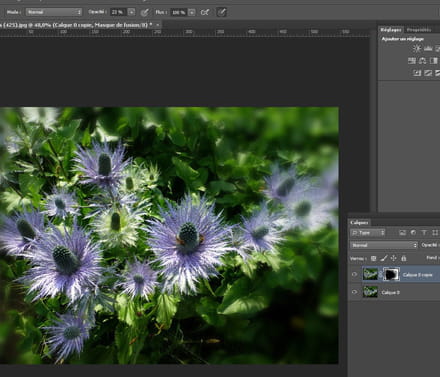Switch to the Réglages panel tab
440x377 pixels.
point(391,30)
